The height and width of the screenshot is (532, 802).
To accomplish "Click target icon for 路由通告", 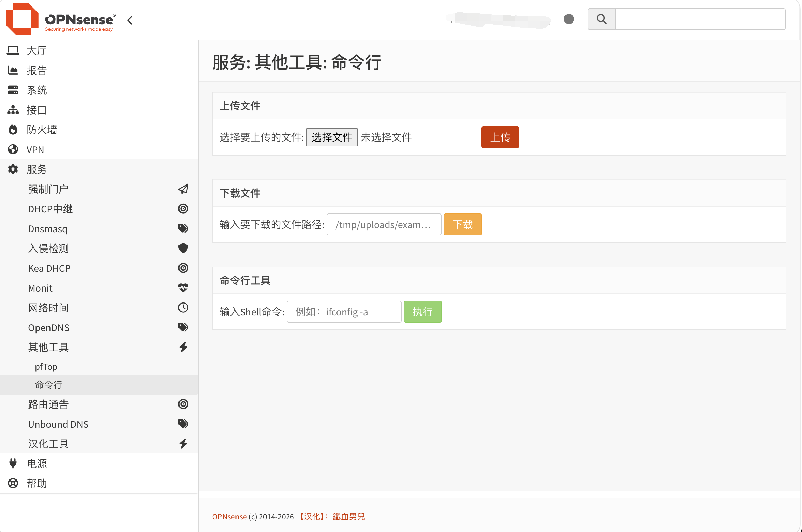I will 183,404.
